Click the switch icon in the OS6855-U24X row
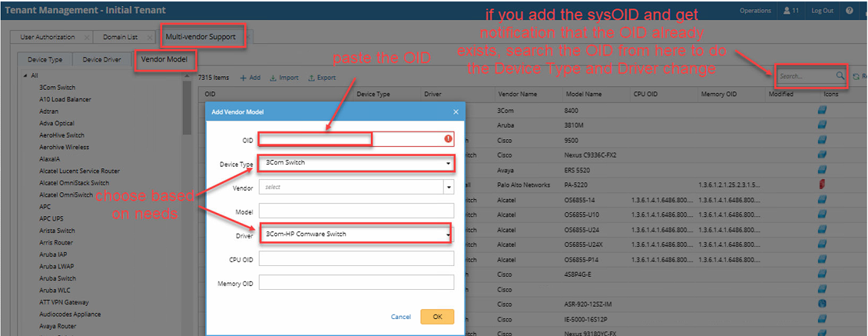868x336 pixels. (x=822, y=245)
